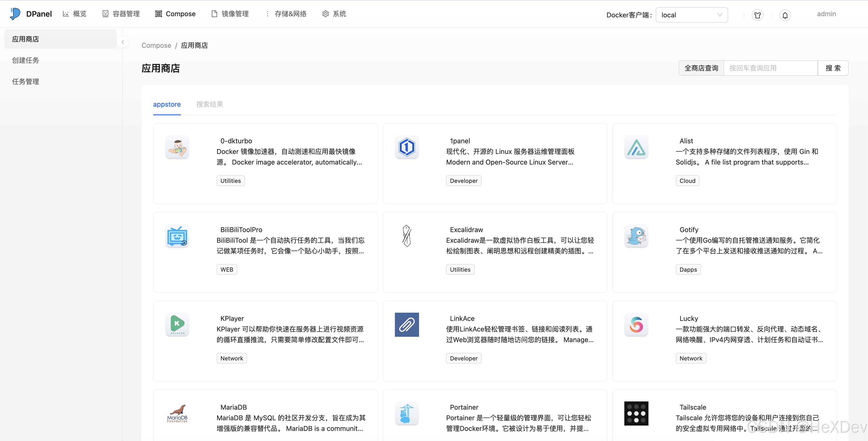The height and width of the screenshot is (441, 868).
Task: Open 任务管理 in the sidebar
Action: [x=60, y=82]
